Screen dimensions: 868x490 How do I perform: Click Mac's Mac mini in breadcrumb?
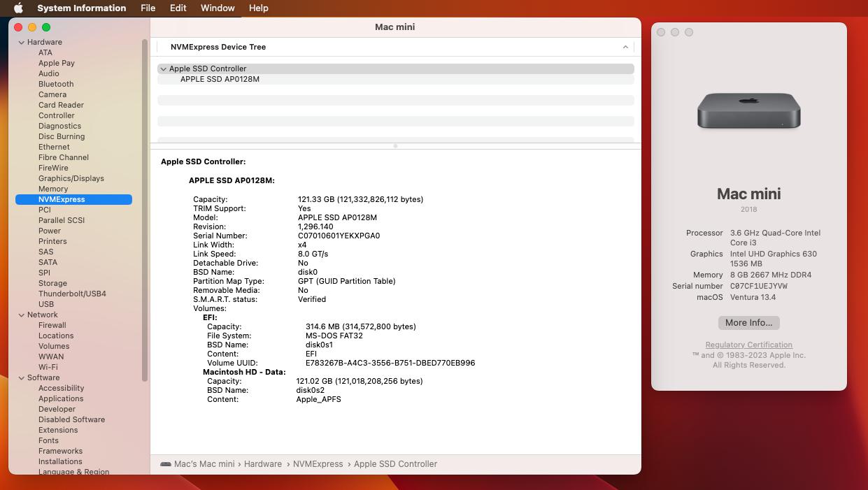coord(204,464)
